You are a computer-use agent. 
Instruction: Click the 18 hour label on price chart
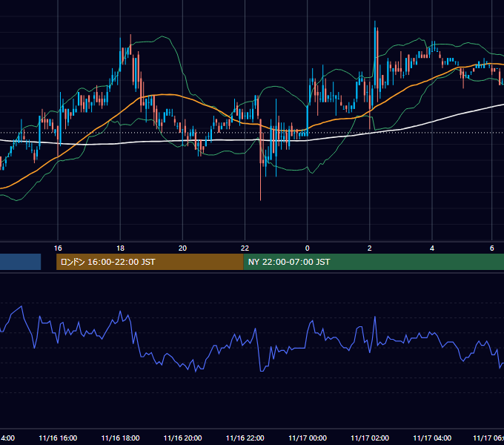[120, 248]
